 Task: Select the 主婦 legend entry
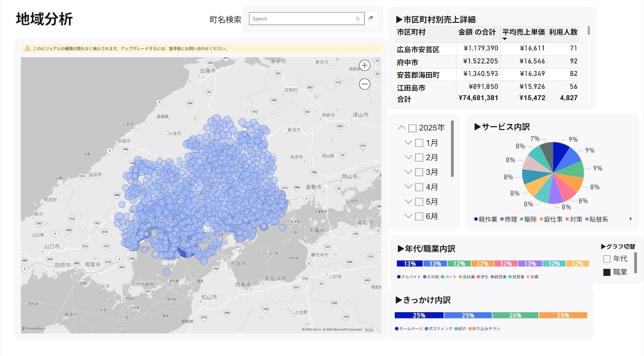pyautogui.click(x=532, y=277)
